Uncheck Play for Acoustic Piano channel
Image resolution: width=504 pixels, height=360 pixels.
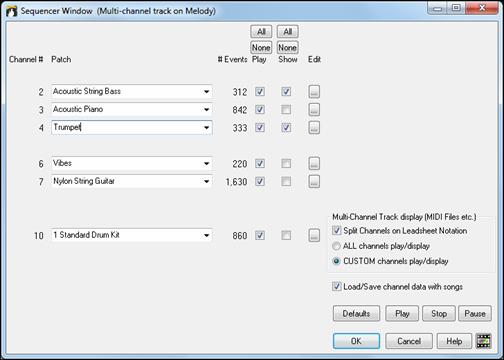260,109
